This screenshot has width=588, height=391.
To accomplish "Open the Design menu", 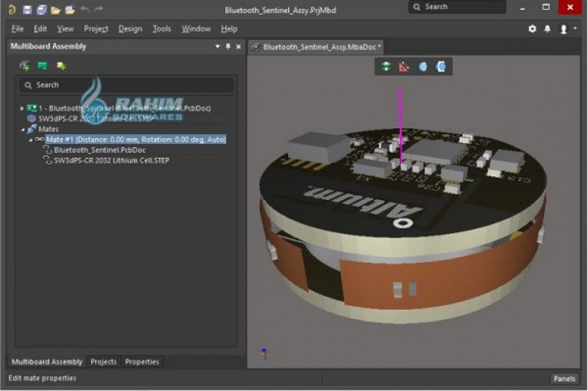I will click(130, 28).
